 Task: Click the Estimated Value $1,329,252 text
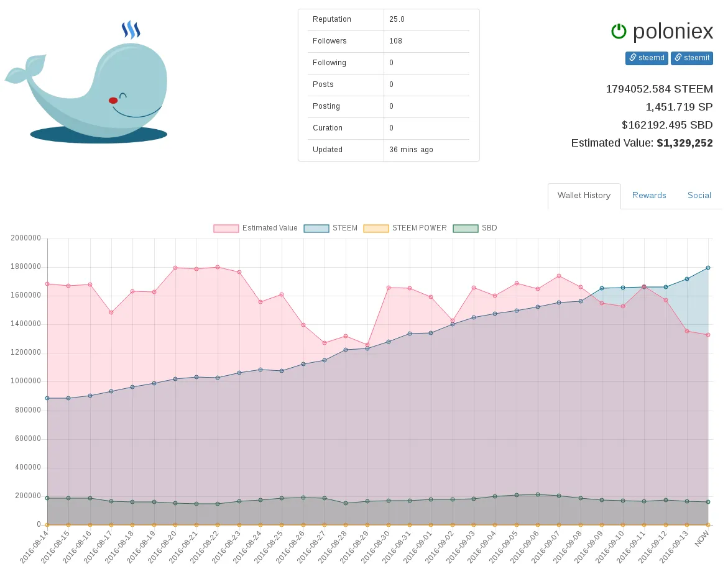point(642,143)
